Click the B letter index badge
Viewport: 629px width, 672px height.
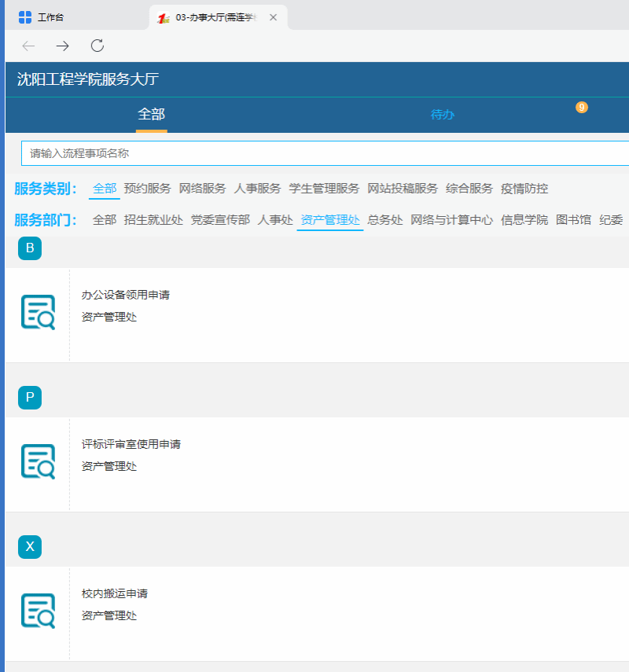(x=30, y=248)
